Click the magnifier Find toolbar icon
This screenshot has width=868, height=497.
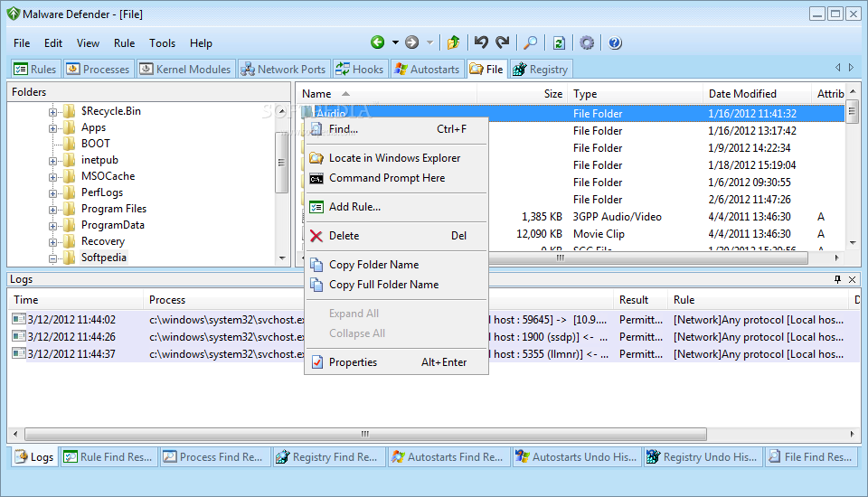click(531, 42)
